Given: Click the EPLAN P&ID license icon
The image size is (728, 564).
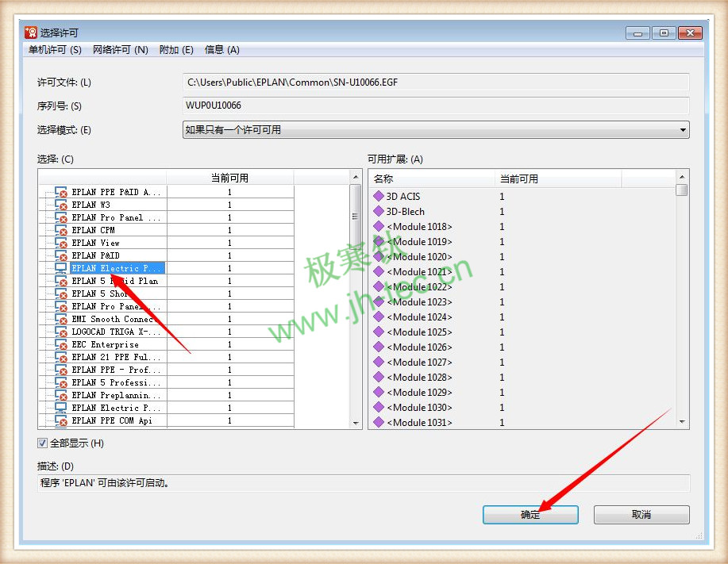Looking at the screenshot, I should pyautogui.click(x=61, y=255).
